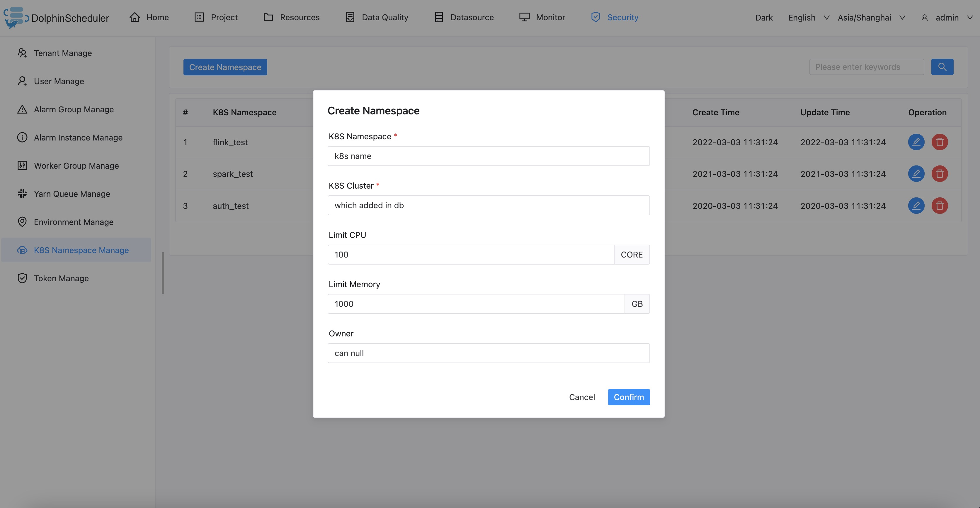The width and height of the screenshot is (980, 508).
Task: Open the Datasource menu
Action: point(464,17)
